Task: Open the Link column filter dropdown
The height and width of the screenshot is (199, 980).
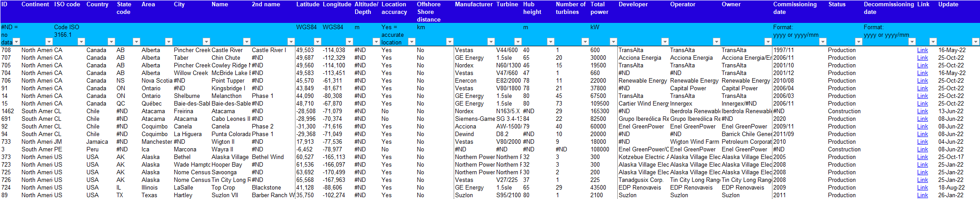Action: coord(933,42)
